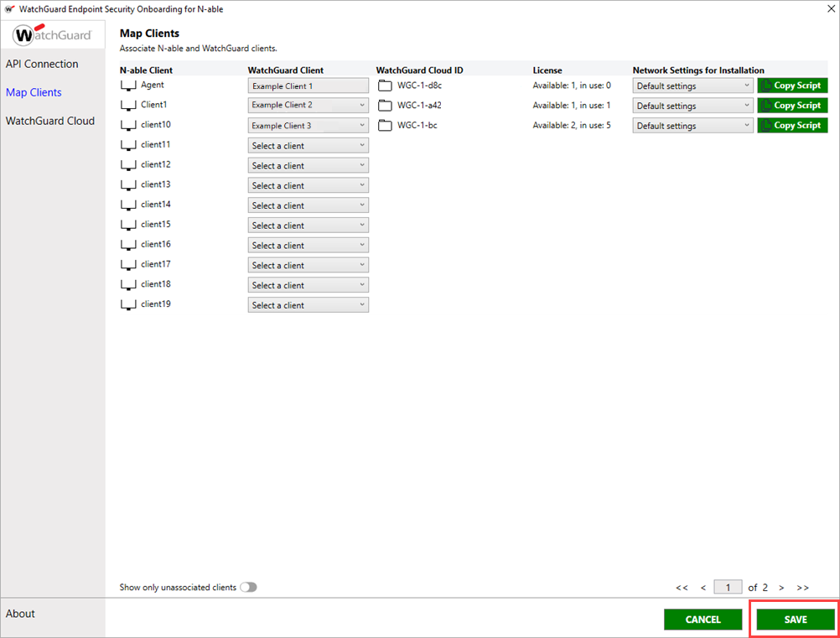Go to the previous page with <
The width and height of the screenshot is (840, 638).
point(703,588)
